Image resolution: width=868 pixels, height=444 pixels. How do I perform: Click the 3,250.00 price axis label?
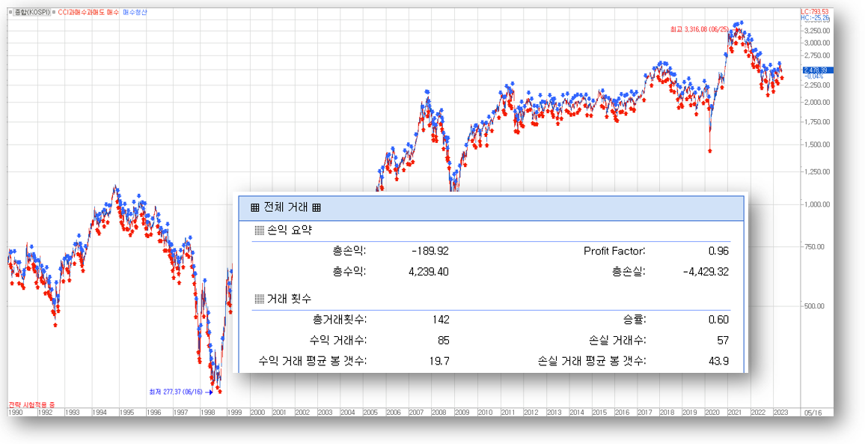click(817, 31)
